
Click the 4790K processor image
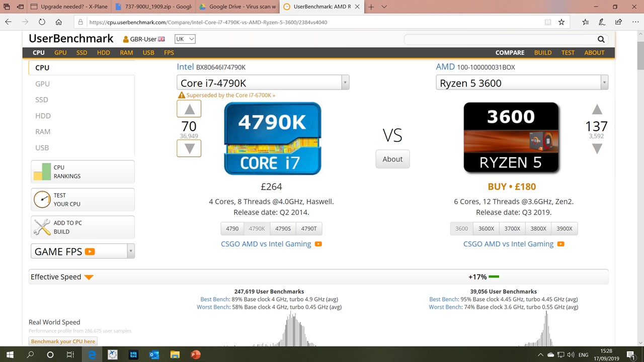point(272,138)
